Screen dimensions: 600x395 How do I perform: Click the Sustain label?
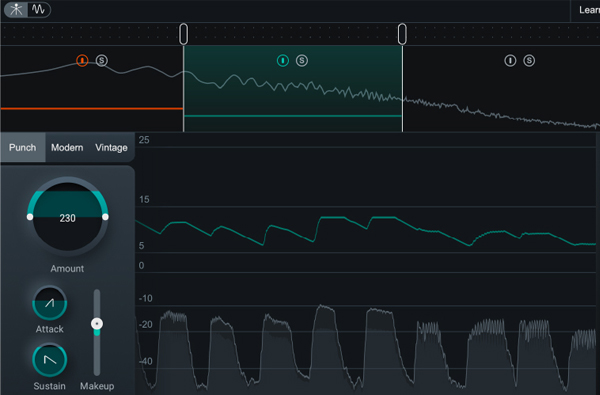pyautogui.click(x=50, y=386)
